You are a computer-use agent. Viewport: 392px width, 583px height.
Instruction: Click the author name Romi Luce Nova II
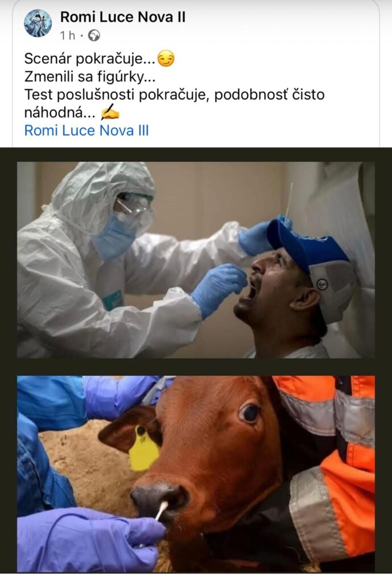click(123, 17)
